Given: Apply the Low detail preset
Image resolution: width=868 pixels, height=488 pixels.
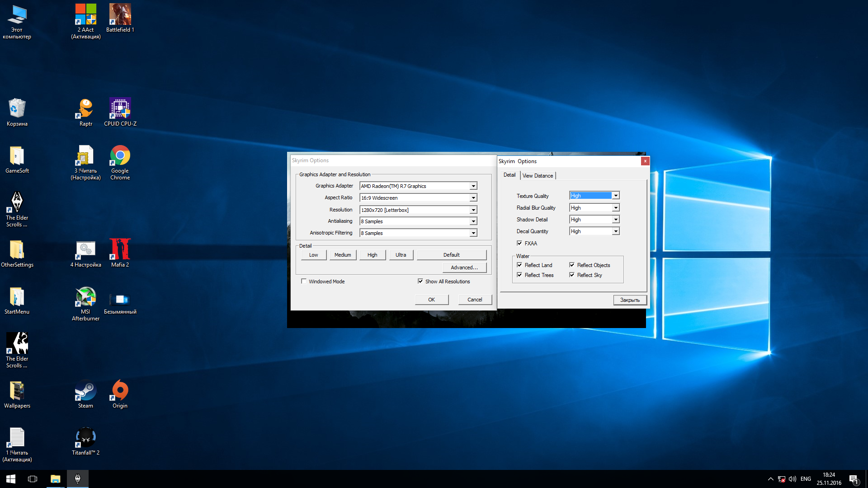Looking at the screenshot, I should [313, 255].
